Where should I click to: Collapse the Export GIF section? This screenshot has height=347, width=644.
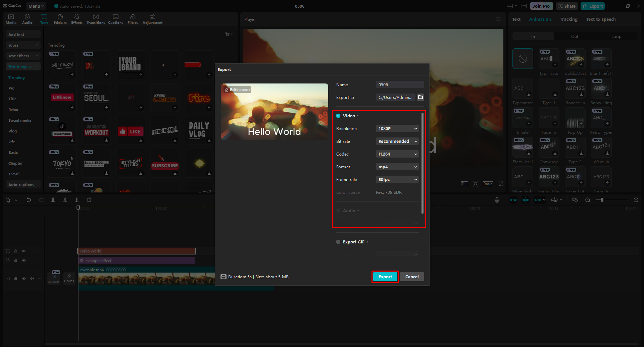(x=367, y=242)
